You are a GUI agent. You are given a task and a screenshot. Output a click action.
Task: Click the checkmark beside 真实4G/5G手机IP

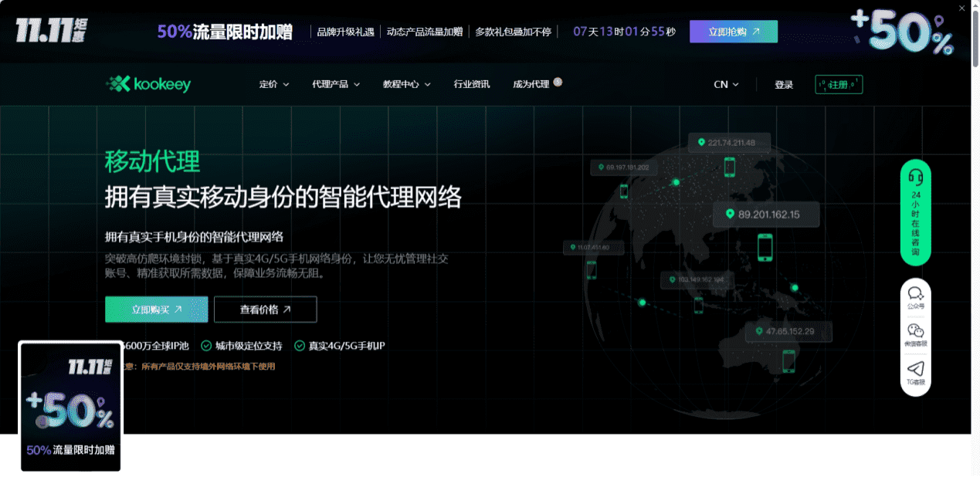click(x=300, y=346)
